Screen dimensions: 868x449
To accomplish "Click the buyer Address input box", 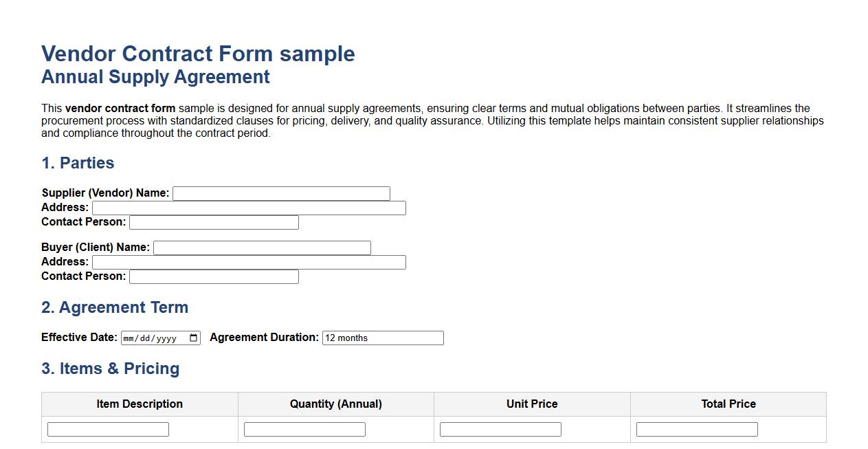I will pyautogui.click(x=247, y=262).
